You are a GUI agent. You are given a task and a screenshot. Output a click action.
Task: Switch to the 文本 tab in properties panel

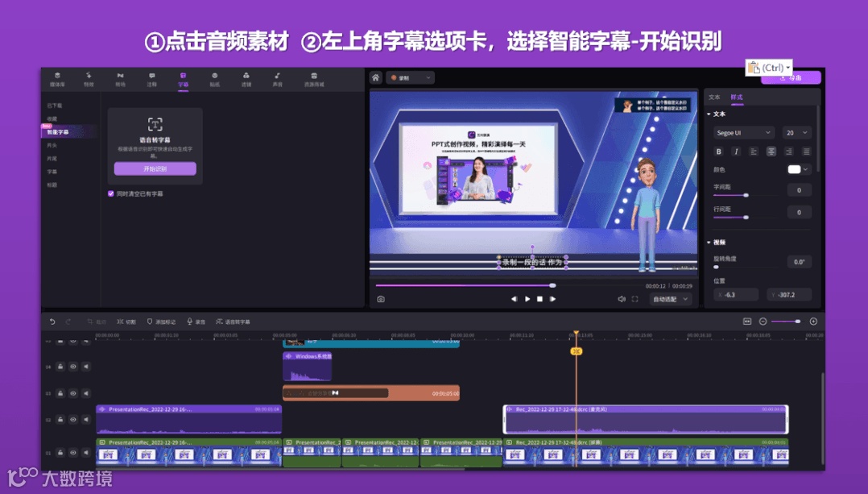[x=714, y=95]
